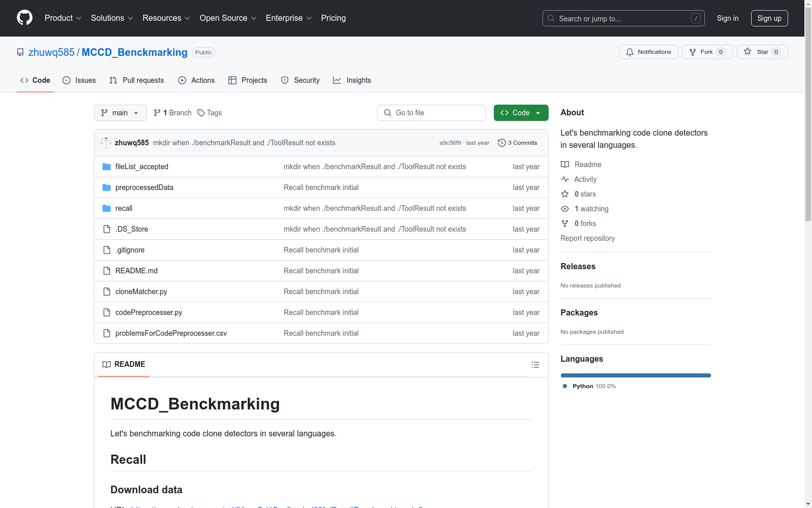Expand the Product navigation menu

(x=63, y=18)
